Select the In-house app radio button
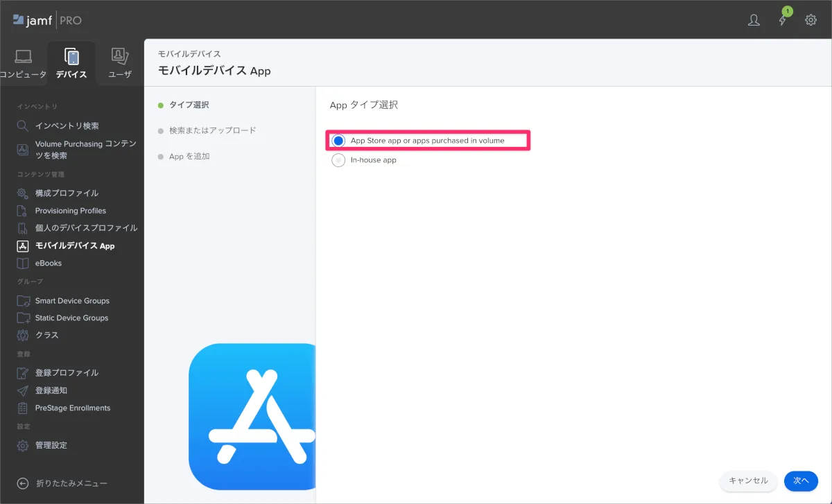 coord(338,160)
